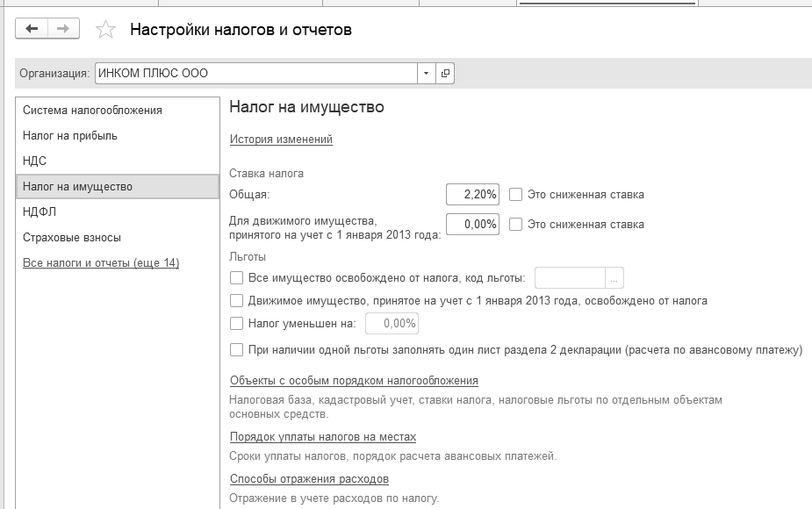The height and width of the screenshot is (509, 812).
Task: Open История изменений link
Action: [281, 140]
